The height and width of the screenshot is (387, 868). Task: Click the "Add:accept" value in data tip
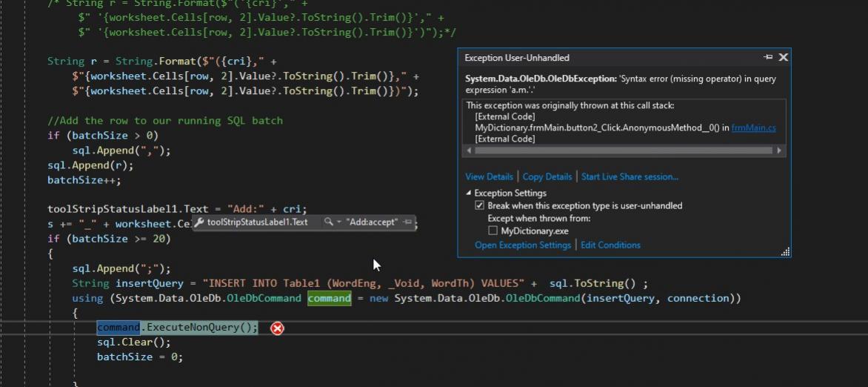[x=372, y=222]
